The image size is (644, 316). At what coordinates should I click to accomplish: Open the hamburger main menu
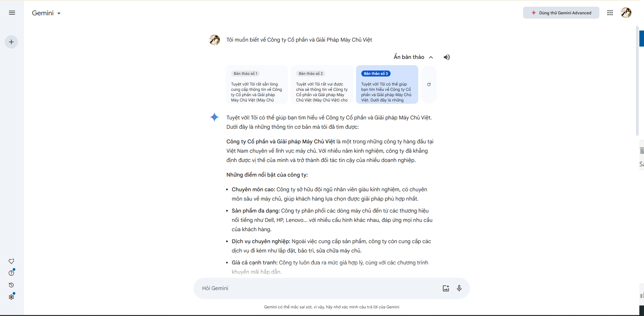[12, 13]
